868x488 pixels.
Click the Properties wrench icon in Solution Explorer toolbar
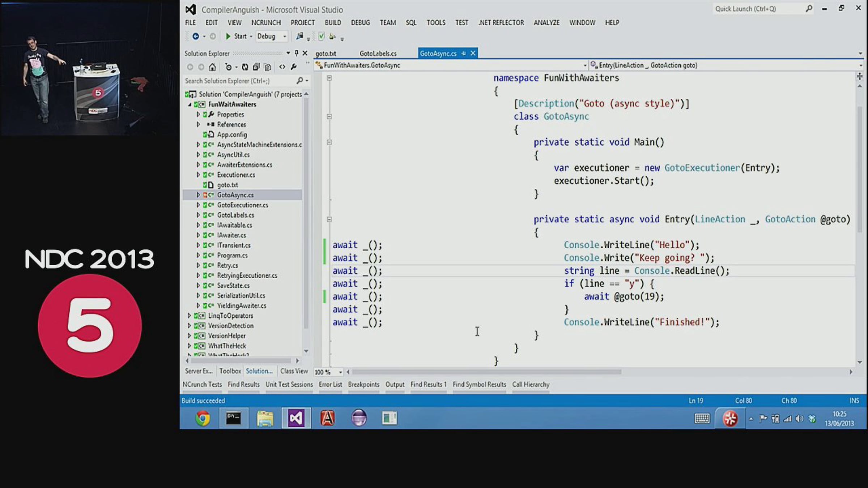294,67
